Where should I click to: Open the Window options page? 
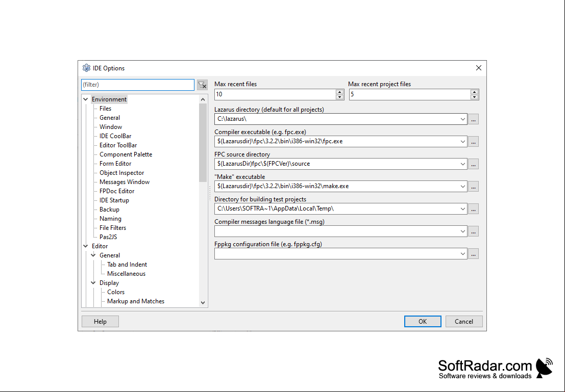(111, 127)
